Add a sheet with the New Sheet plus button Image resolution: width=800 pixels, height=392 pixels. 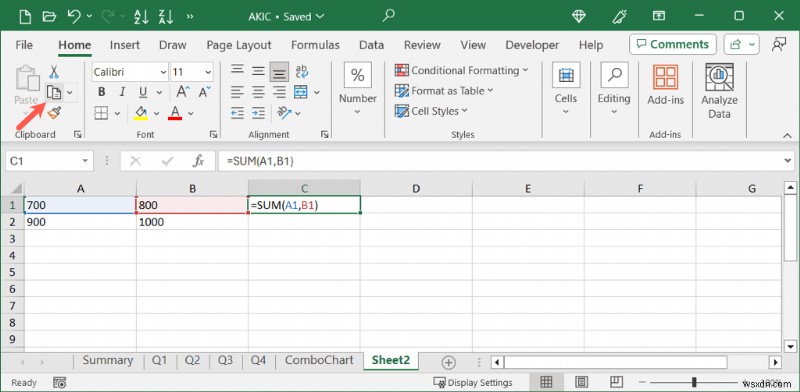tap(448, 362)
